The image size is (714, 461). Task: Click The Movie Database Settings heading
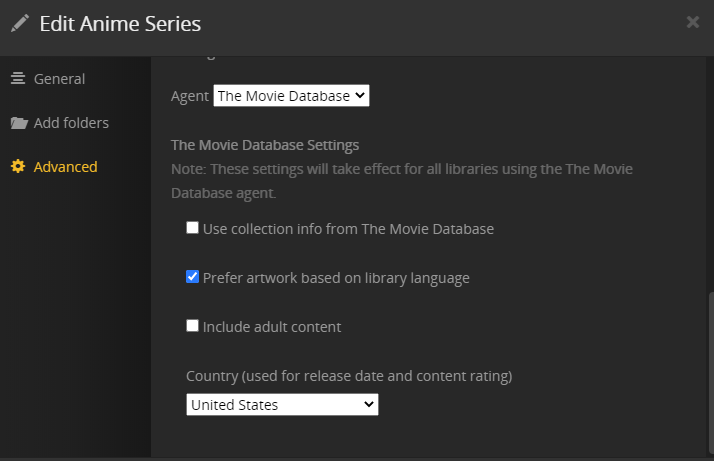point(265,145)
